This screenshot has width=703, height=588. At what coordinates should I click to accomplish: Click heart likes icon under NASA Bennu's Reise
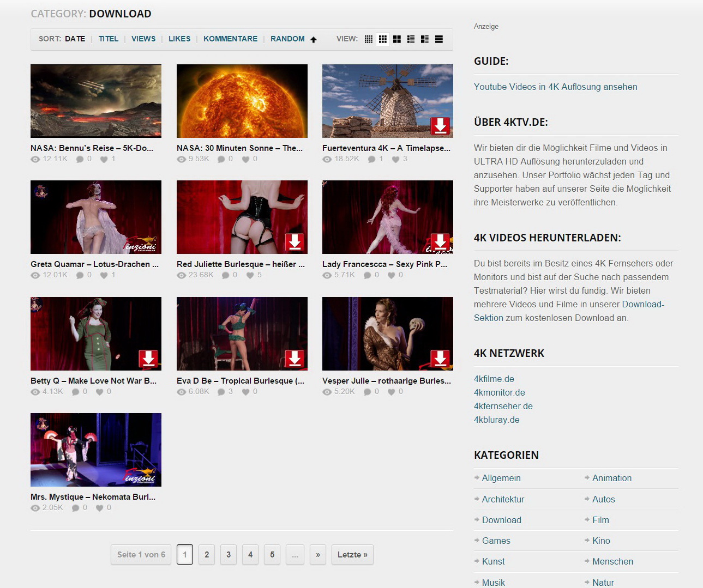tap(104, 159)
